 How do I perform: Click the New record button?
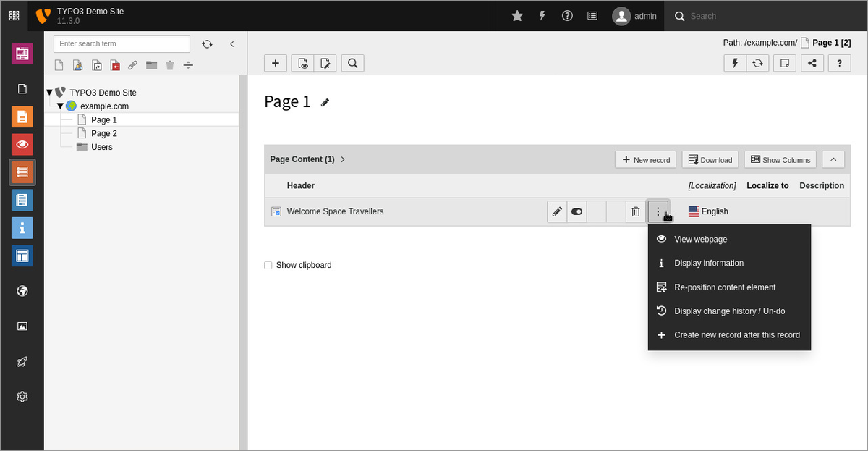[x=645, y=159]
